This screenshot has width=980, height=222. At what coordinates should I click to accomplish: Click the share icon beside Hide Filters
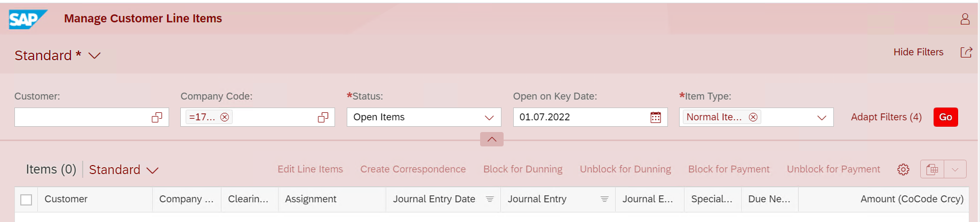coord(966,52)
